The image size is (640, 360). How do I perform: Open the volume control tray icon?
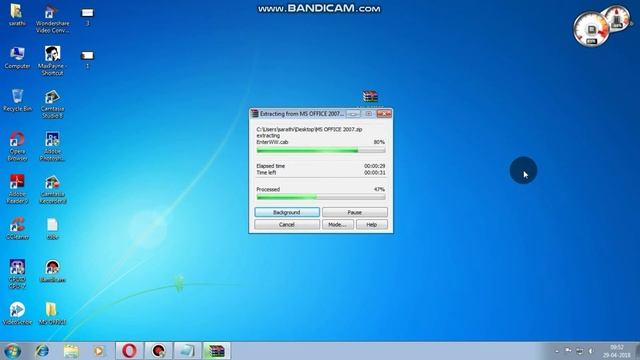pos(591,351)
